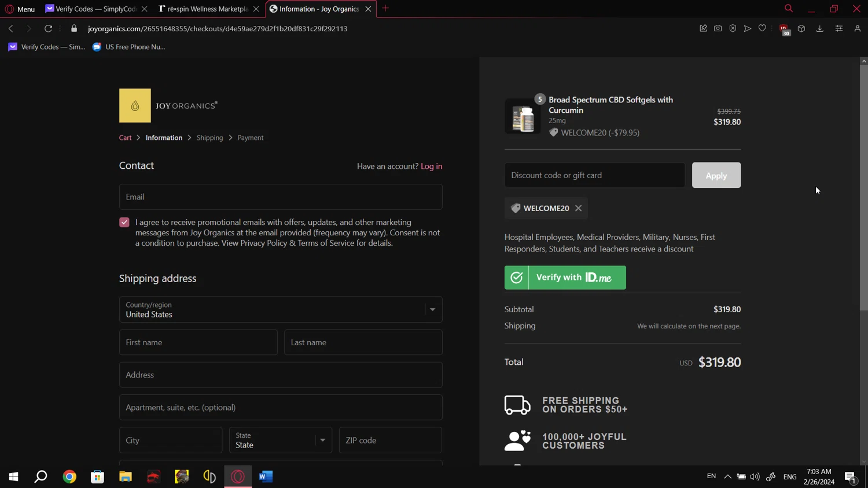This screenshot has width=868, height=488.
Task: Click the Log in link
Action: click(431, 166)
